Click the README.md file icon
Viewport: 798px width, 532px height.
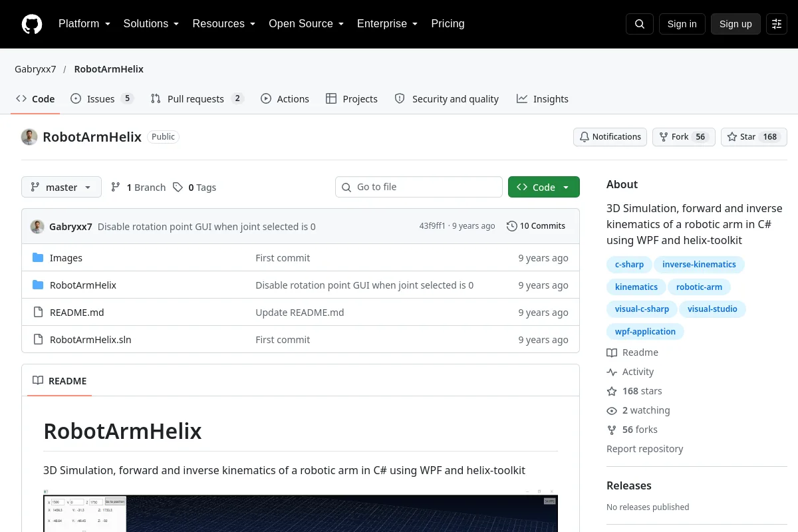pos(38,313)
